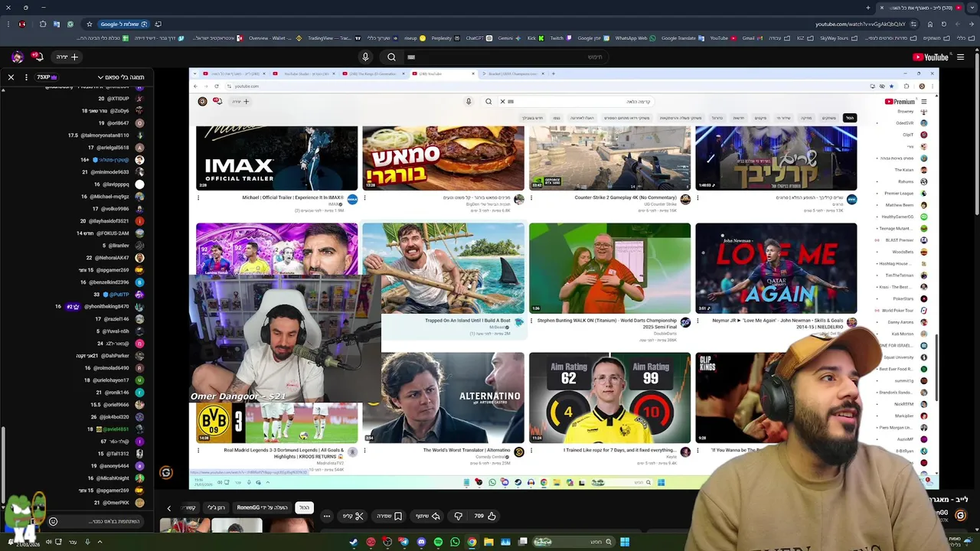Click the Windows Start button
This screenshot has width=980, height=551.
[625, 542]
